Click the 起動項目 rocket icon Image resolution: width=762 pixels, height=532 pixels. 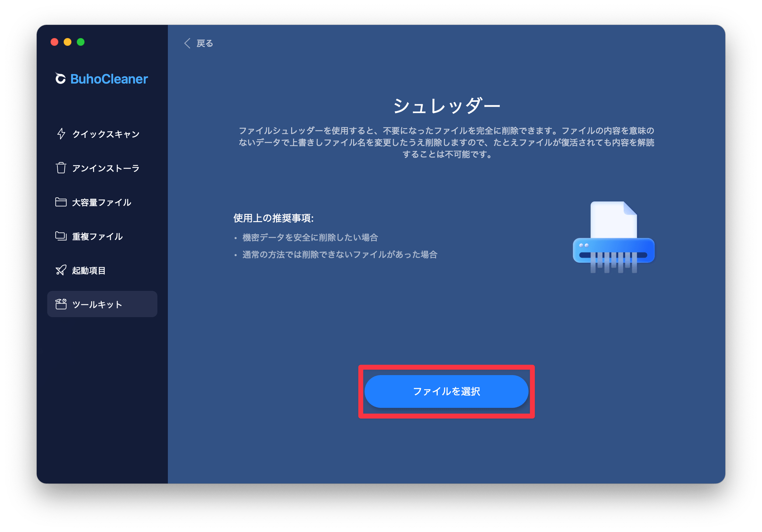pos(61,270)
